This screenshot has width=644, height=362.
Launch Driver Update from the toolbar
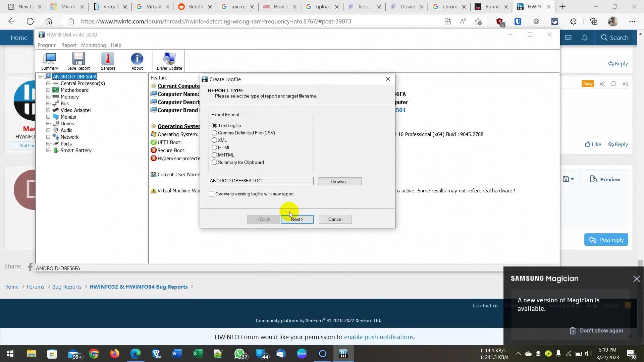169,61
